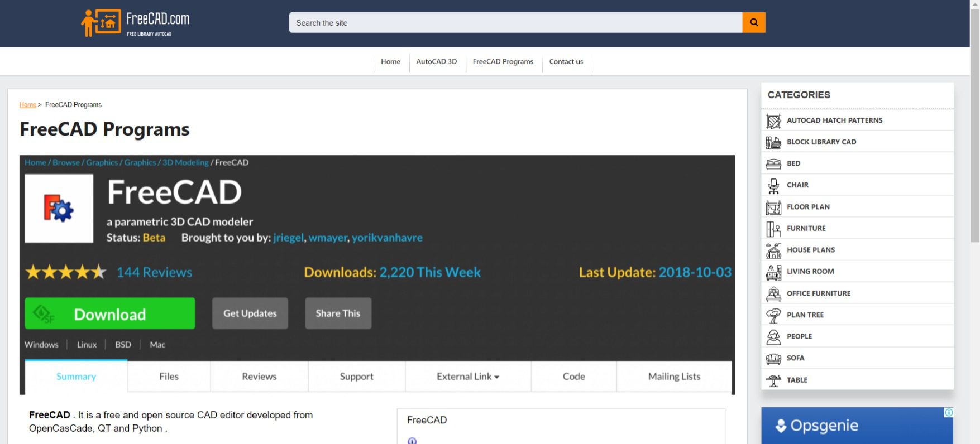
Task: Click the orange Home breadcrumb link
Action: pyautogui.click(x=27, y=105)
